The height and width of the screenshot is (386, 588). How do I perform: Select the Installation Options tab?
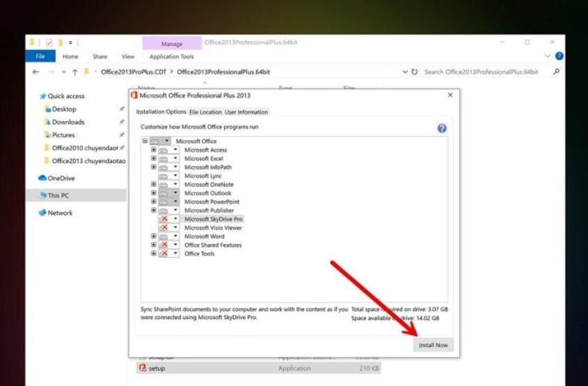tap(161, 112)
